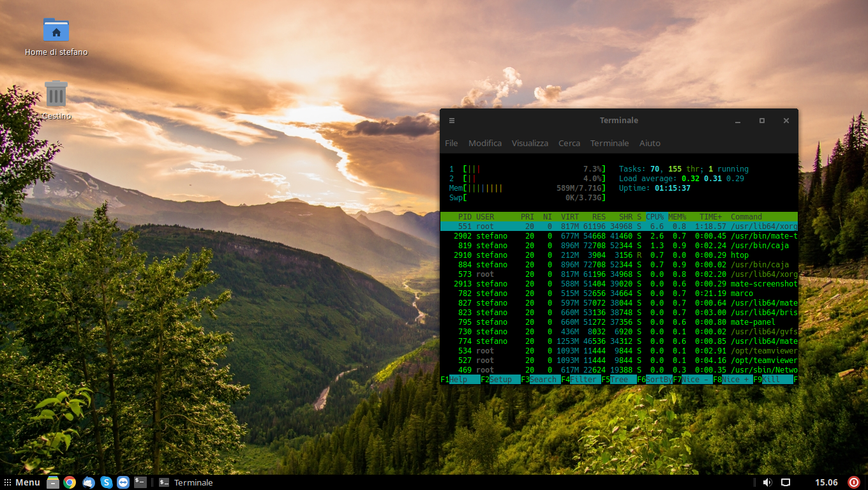Launch Skype from the panel
The height and width of the screenshot is (490, 868).
click(x=107, y=482)
